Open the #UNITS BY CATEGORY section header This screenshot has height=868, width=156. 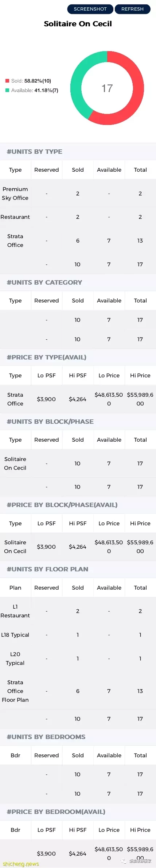78,282
